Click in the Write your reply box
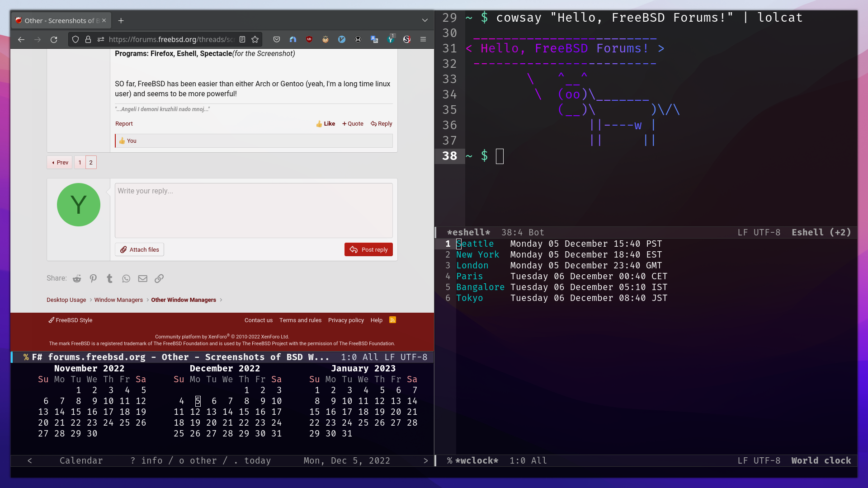This screenshot has height=488, width=868. (x=253, y=210)
